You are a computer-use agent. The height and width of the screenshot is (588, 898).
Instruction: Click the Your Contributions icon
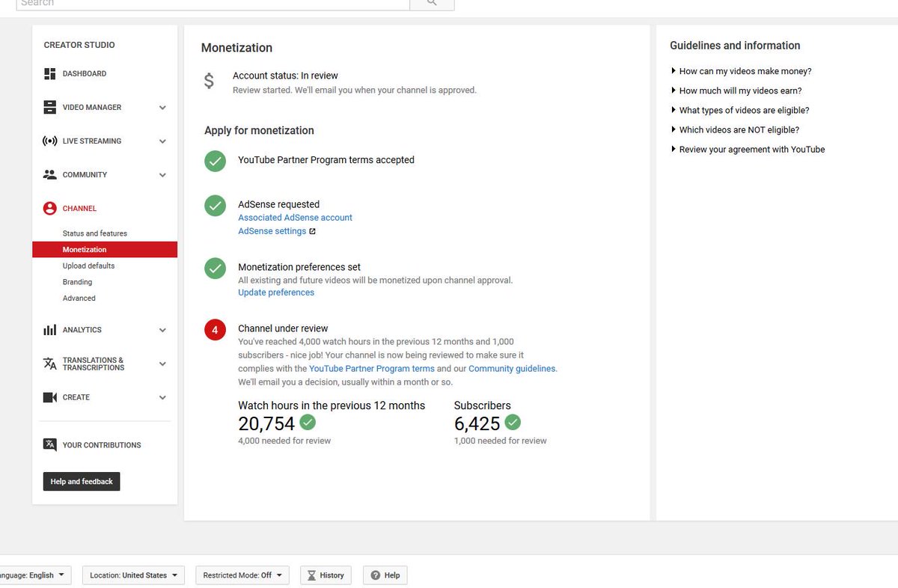50,445
